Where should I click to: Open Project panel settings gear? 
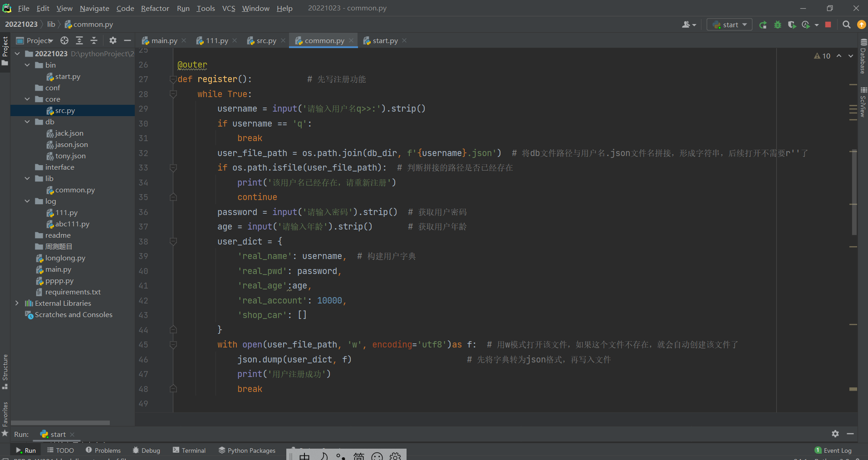coord(113,40)
